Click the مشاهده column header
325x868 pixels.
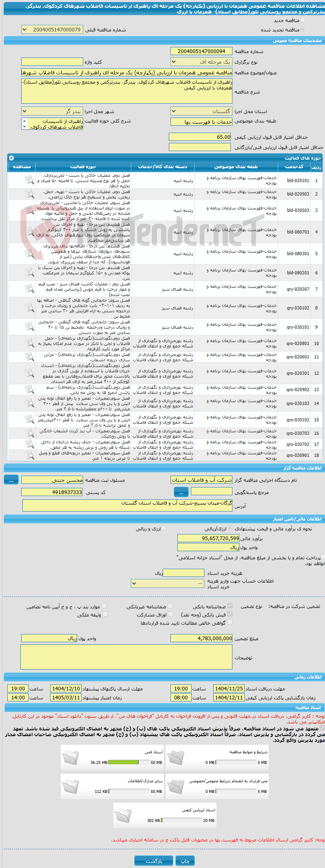22,167
